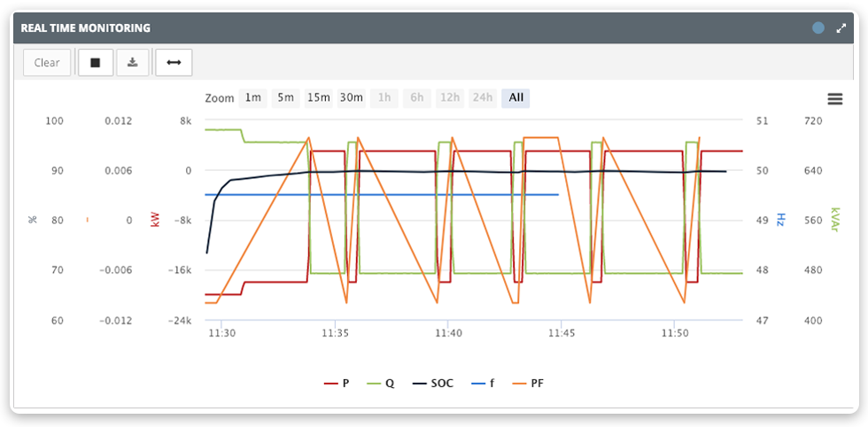The image size is (868, 427).
Task: Click the 11:30 time axis label
Action: point(221,333)
